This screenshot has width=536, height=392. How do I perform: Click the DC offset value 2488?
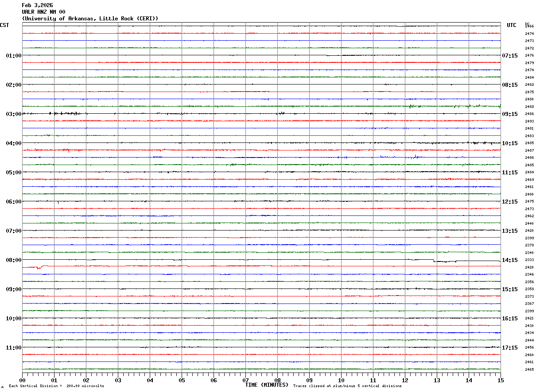pos(529,107)
